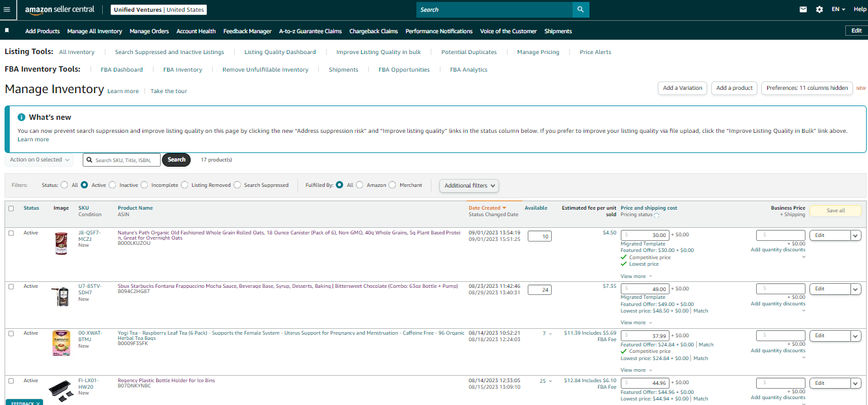Check the box for Yogi Tea row
This screenshot has width=868, height=405.
click(11, 333)
